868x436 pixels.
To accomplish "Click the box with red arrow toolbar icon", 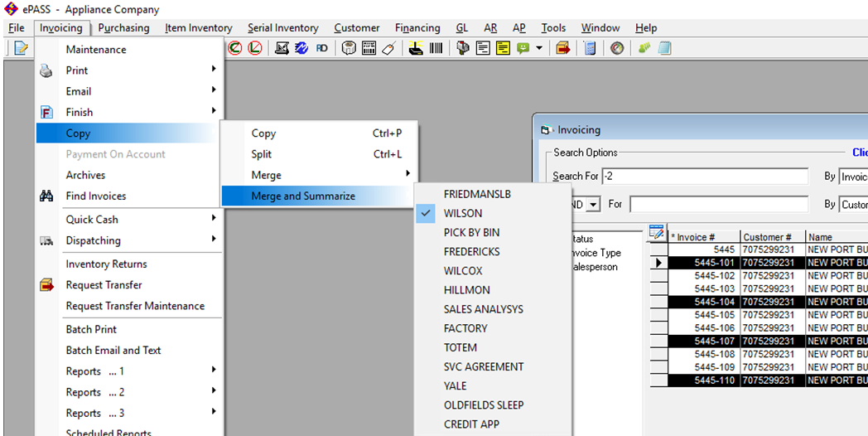I will tap(563, 48).
